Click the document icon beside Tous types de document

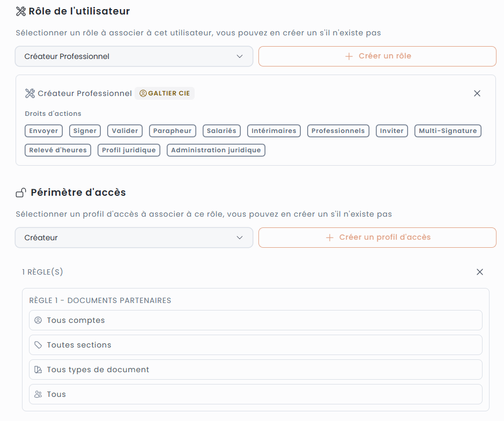click(x=38, y=370)
